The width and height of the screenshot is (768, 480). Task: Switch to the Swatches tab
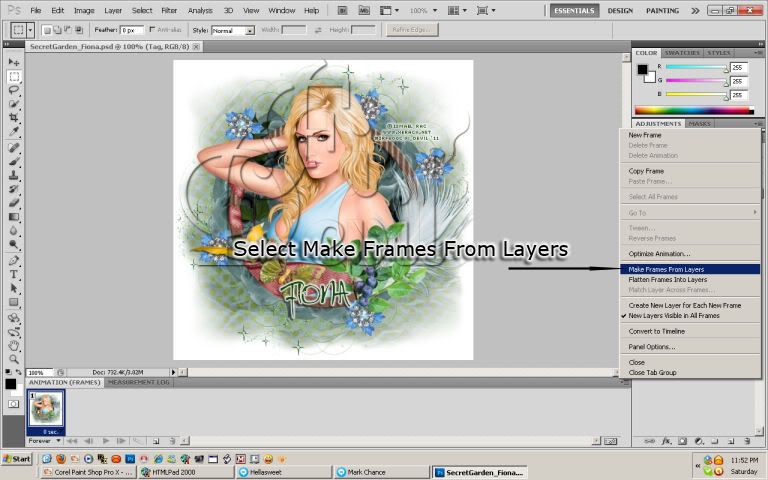(x=682, y=52)
